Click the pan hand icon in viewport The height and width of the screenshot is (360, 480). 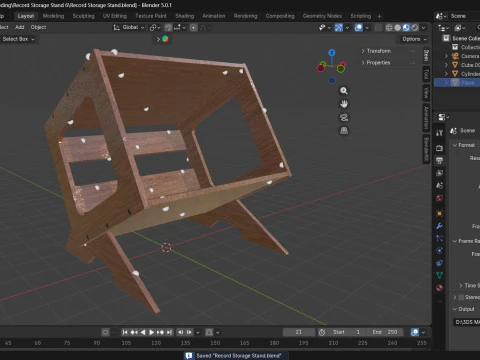click(x=344, y=104)
